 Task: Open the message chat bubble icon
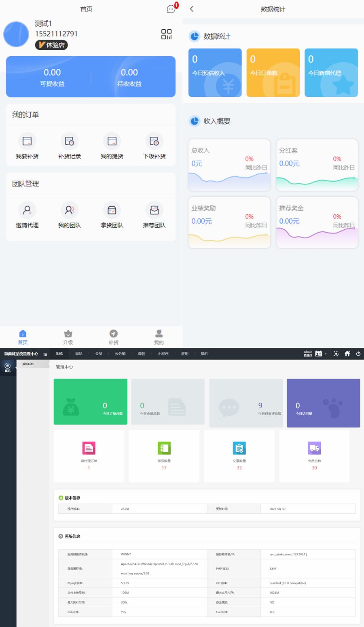(171, 9)
